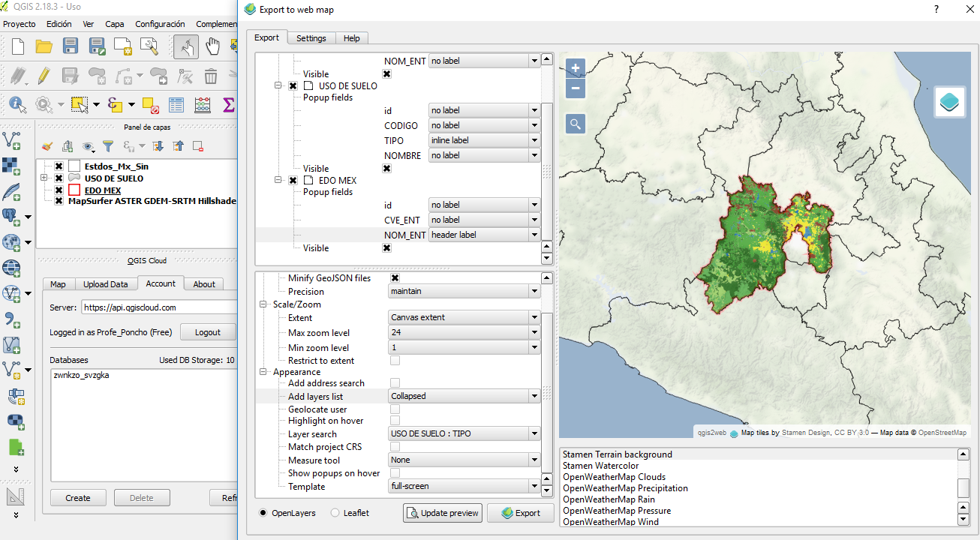Switch to the Settings tab
Viewport: 980px width, 540px height.
point(311,38)
